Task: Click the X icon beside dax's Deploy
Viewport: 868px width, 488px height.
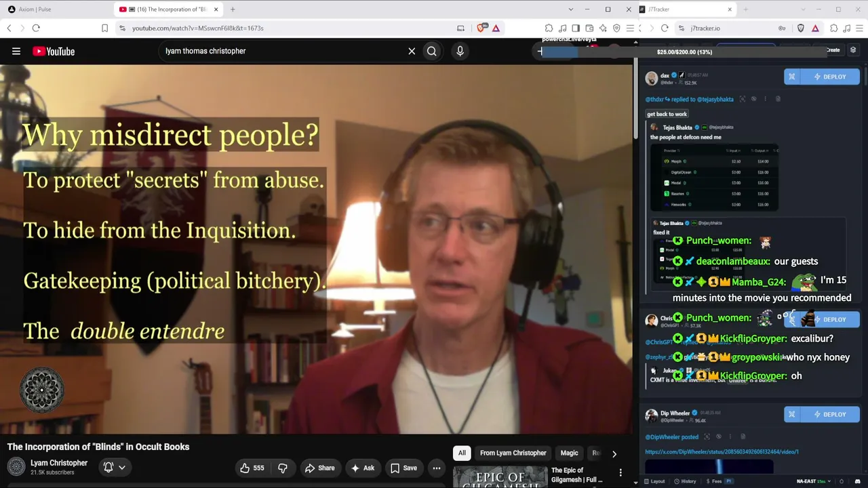Action: (791, 77)
